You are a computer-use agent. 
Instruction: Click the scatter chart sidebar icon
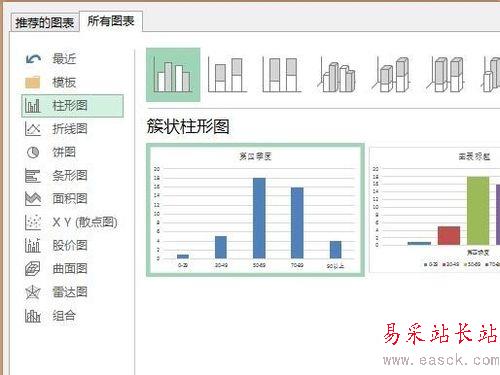point(33,222)
